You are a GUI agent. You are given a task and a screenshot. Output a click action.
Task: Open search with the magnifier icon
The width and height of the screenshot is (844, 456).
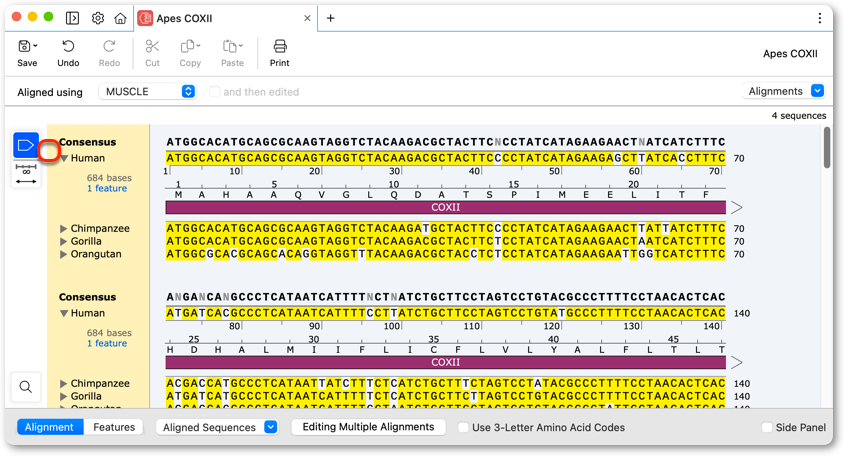click(x=25, y=387)
